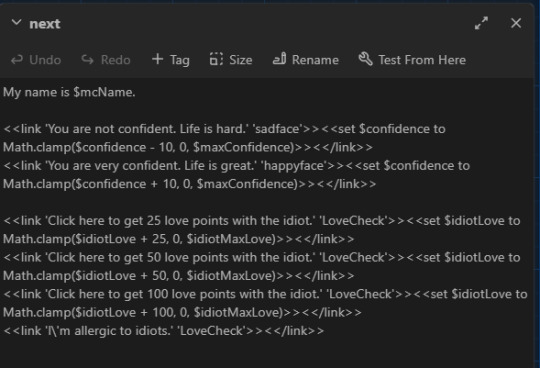This screenshot has width=540, height=368.
Task: Collapse the 'next' passage chevron
Action: [16, 23]
